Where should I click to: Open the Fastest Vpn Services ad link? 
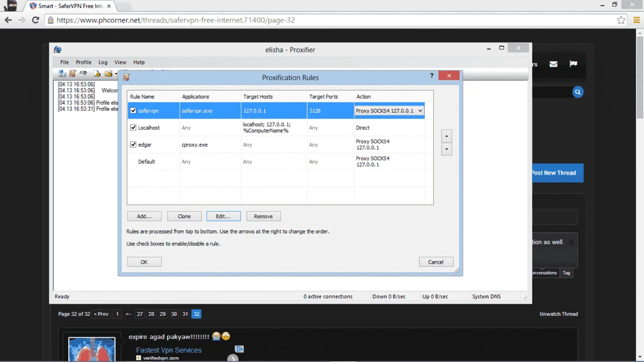pyautogui.click(x=169, y=350)
